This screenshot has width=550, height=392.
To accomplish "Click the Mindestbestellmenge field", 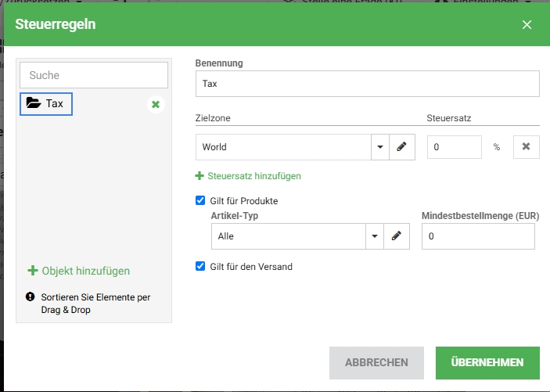I will tap(478, 236).
